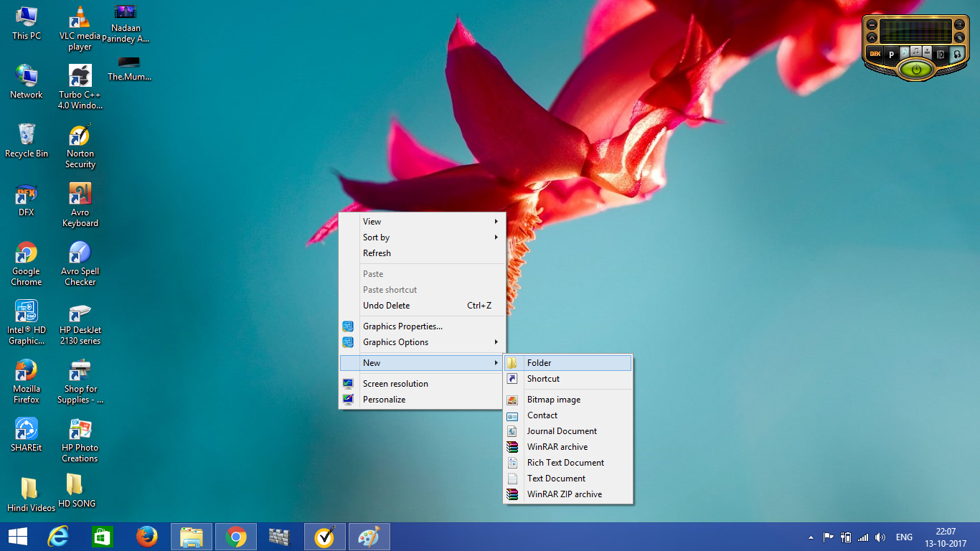Open VLC media player from the desktop
Screen dimensions: 980x551
(79, 18)
